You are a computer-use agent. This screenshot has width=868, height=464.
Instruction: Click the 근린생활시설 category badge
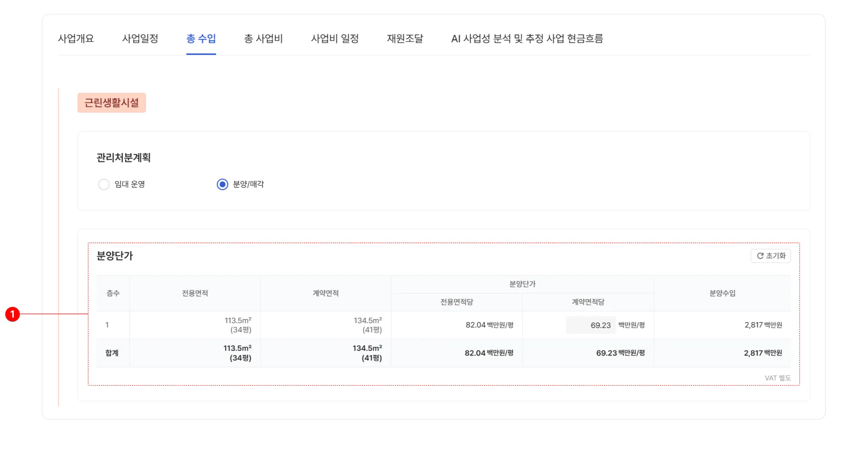pyautogui.click(x=111, y=103)
